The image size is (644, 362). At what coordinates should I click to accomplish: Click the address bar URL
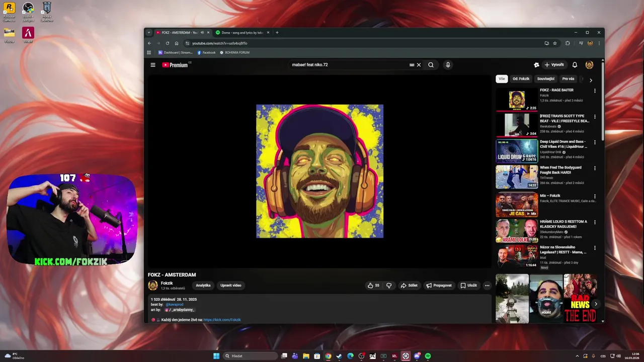tap(219, 43)
